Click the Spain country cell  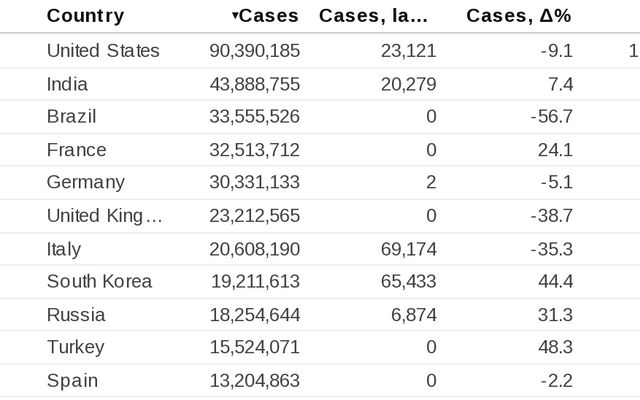pos(72,381)
